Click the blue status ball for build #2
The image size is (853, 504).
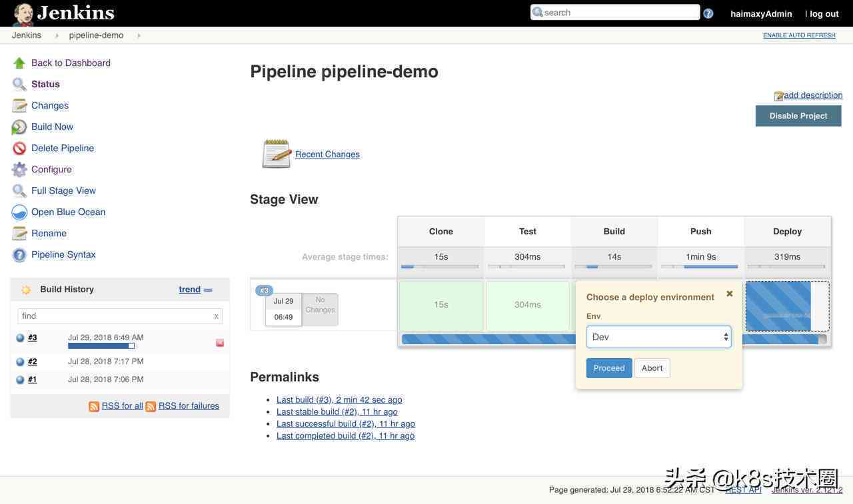coord(20,362)
